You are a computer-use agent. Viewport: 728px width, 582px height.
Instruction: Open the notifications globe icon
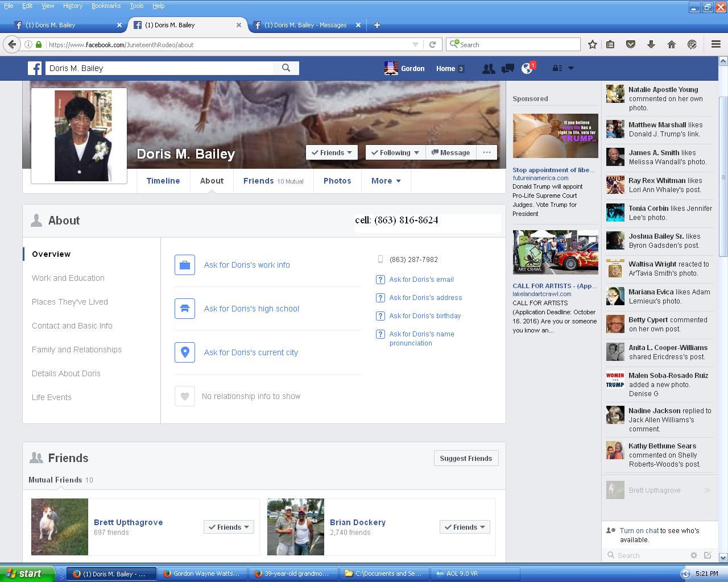click(527, 68)
